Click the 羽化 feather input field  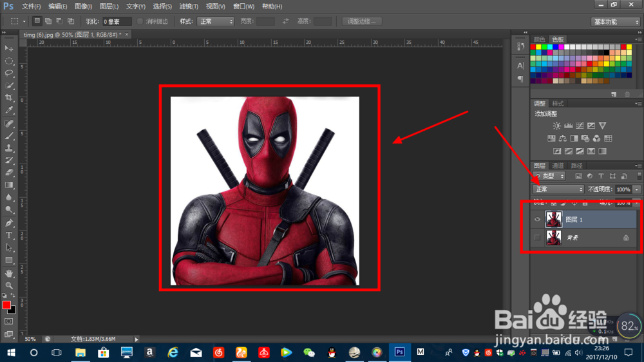tap(117, 21)
